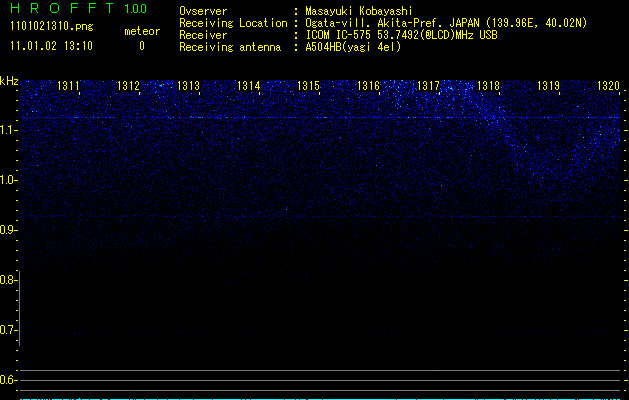Select ICOM IC-575 53.7492 MHz USB text
The height and width of the screenshot is (400, 629).
tap(401, 35)
